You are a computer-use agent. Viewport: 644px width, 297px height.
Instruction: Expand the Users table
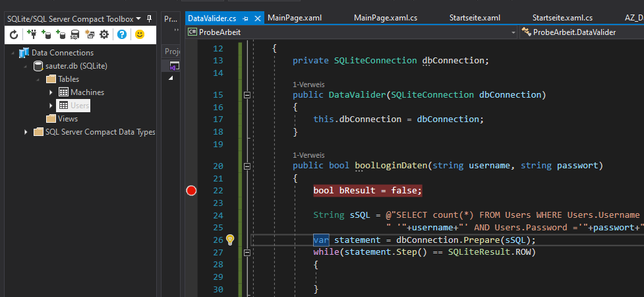point(51,106)
